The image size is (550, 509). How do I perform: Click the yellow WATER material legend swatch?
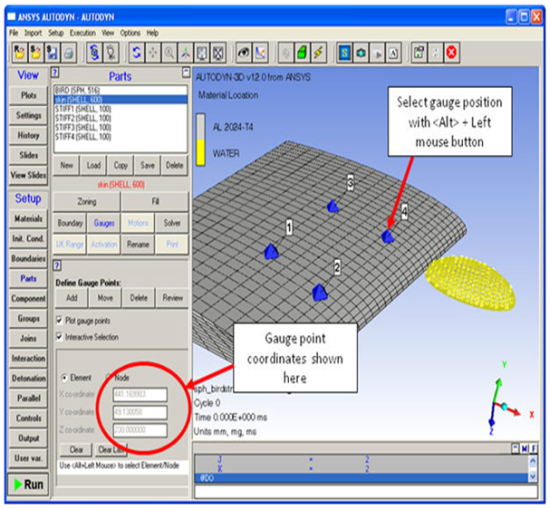coord(200,152)
